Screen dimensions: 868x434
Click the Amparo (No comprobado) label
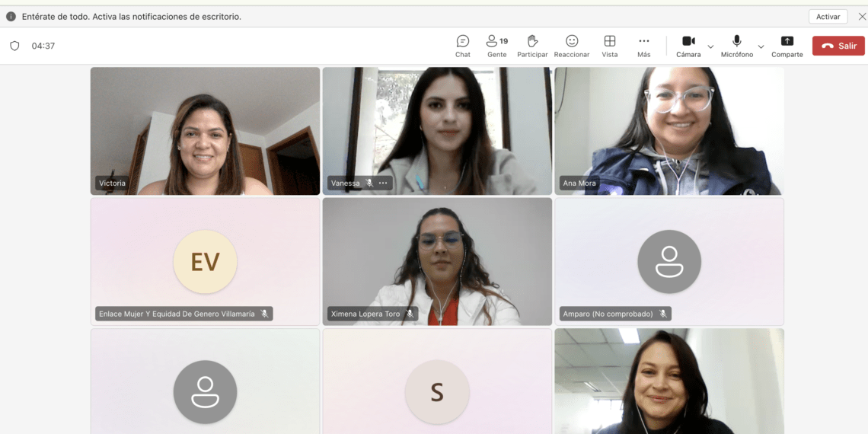click(x=608, y=314)
